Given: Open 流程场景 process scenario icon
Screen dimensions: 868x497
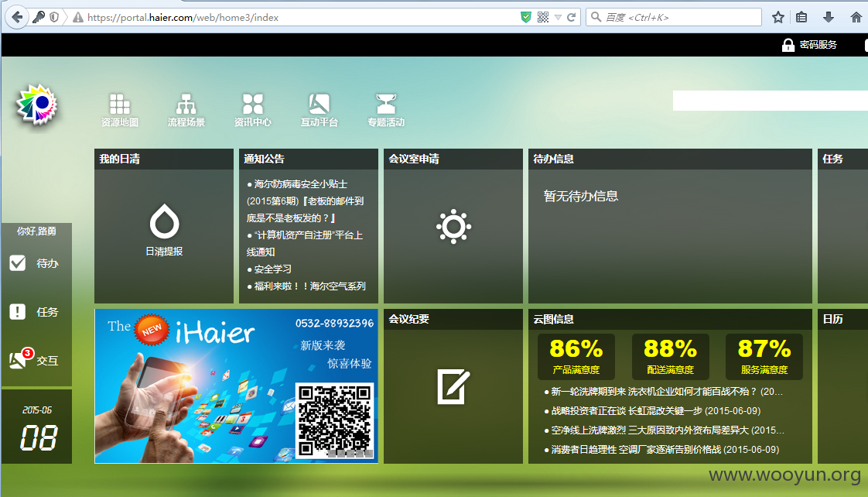Looking at the screenshot, I should [186, 110].
